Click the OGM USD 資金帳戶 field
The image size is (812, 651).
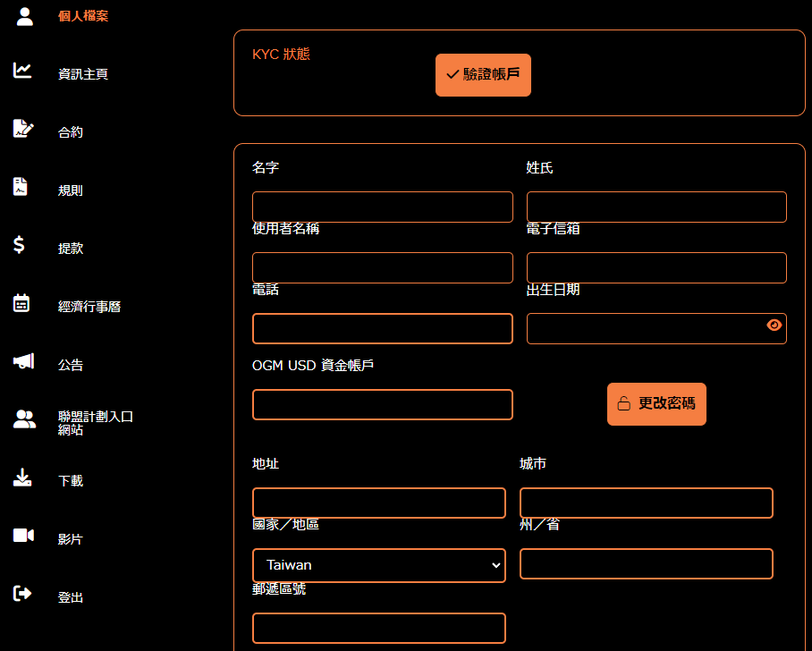382,404
